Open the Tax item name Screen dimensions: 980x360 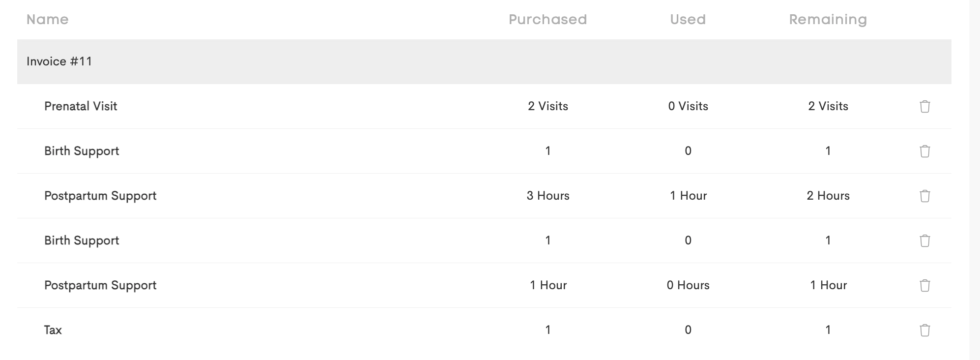tap(53, 330)
